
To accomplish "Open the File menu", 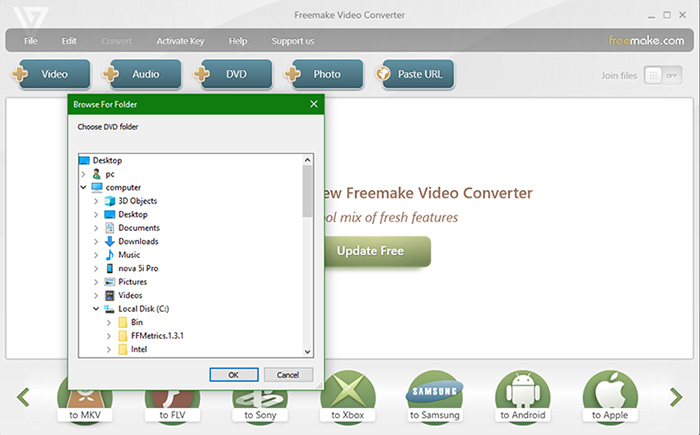I will pyautogui.click(x=30, y=41).
